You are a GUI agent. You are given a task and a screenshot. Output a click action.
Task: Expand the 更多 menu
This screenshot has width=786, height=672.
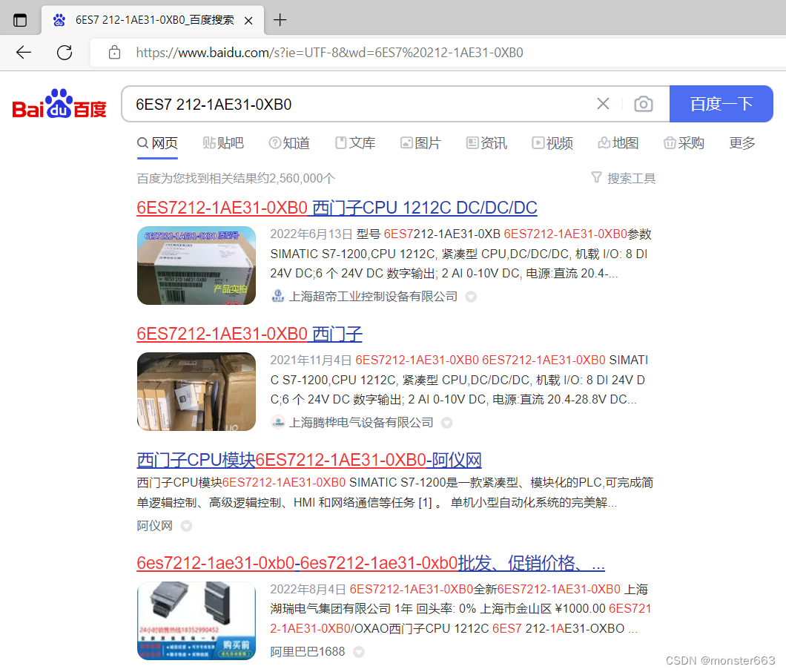[742, 143]
